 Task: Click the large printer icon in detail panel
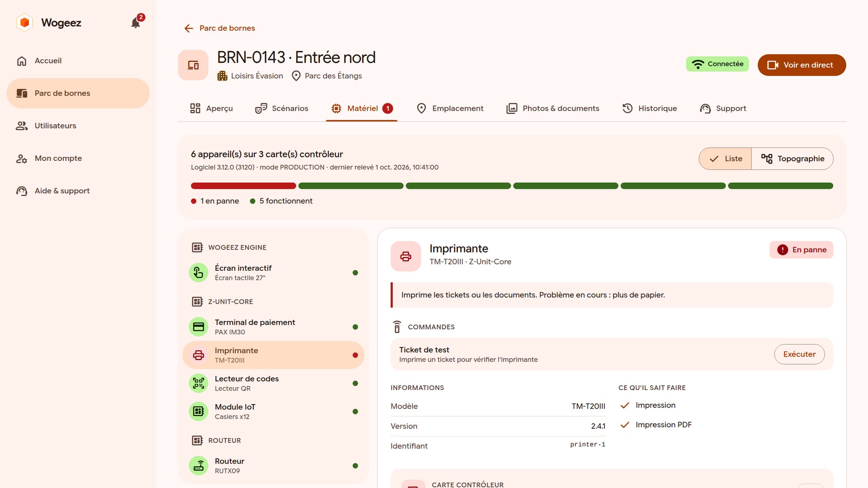pos(406,256)
